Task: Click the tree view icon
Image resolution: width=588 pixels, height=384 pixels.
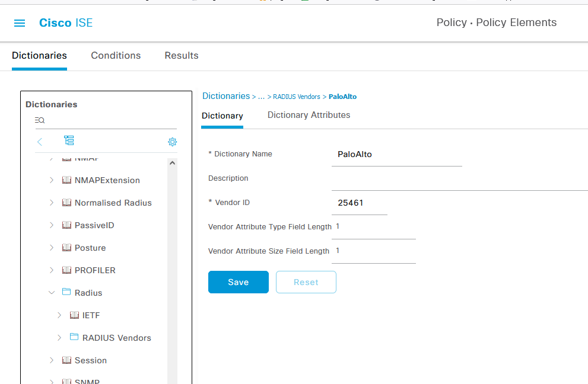Action: 69,141
